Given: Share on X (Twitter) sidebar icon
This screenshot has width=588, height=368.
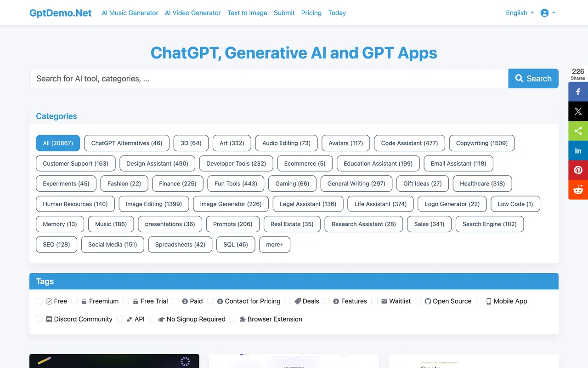Looking at the screenshot, I should point(578,111).
